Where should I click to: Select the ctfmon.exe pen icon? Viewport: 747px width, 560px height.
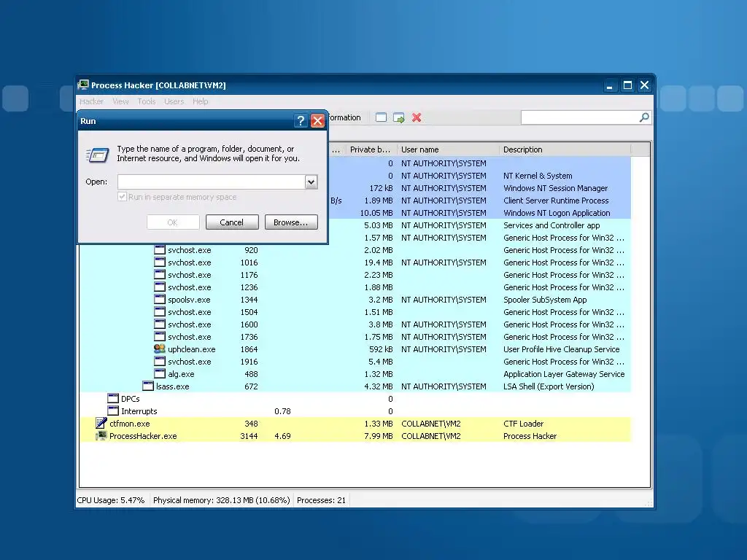click(x=101, y=424)
